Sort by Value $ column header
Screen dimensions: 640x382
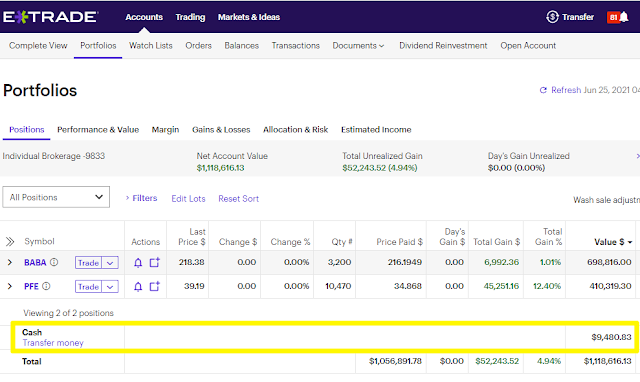pyautogui.click(x=613, y=242)
